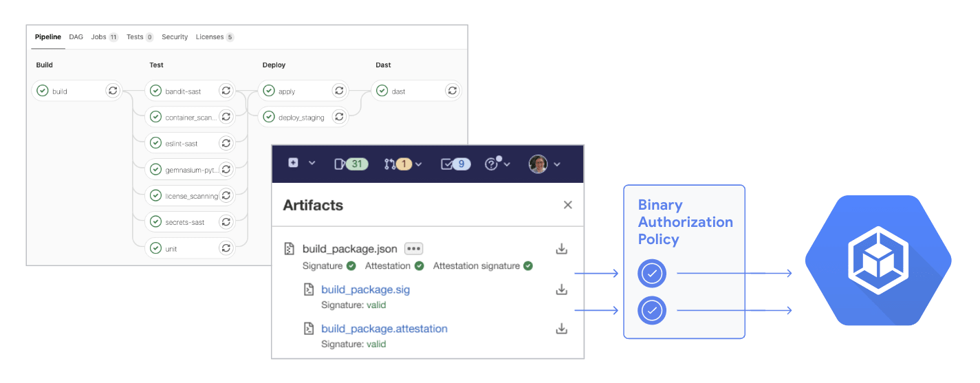Open the bandit-sast job
This screenshot has height=383, width=980.
(183, 91)
